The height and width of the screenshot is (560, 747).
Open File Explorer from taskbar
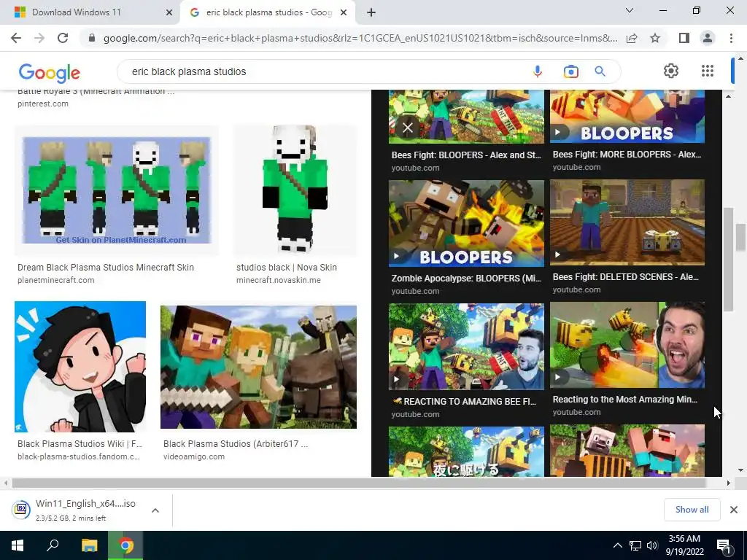pyautogui.click(x=89, y=545)
